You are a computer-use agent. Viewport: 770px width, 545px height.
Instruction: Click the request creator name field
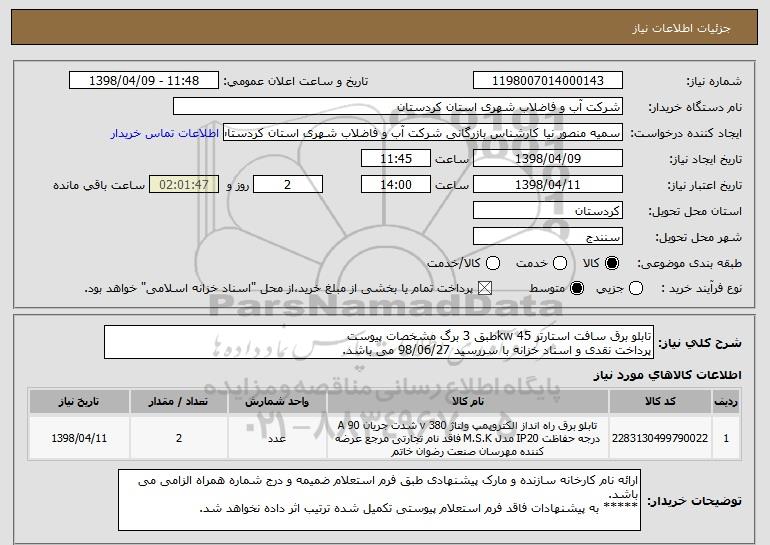(423, 133)
